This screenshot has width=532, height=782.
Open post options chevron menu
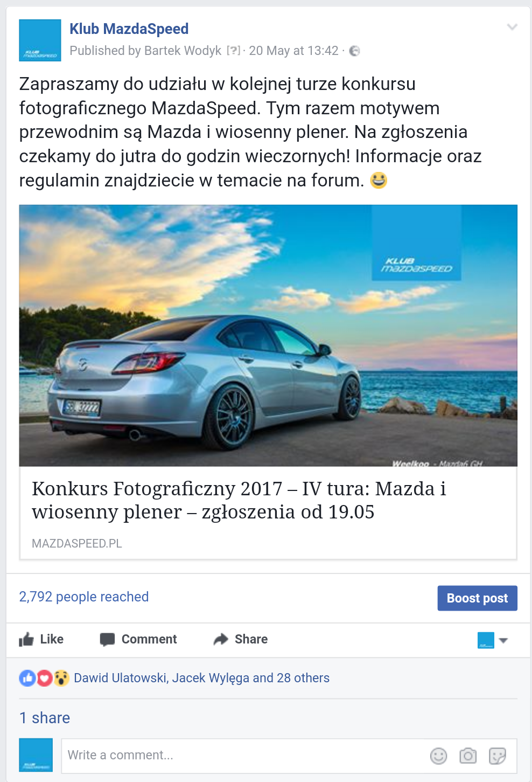coord(512,27)
